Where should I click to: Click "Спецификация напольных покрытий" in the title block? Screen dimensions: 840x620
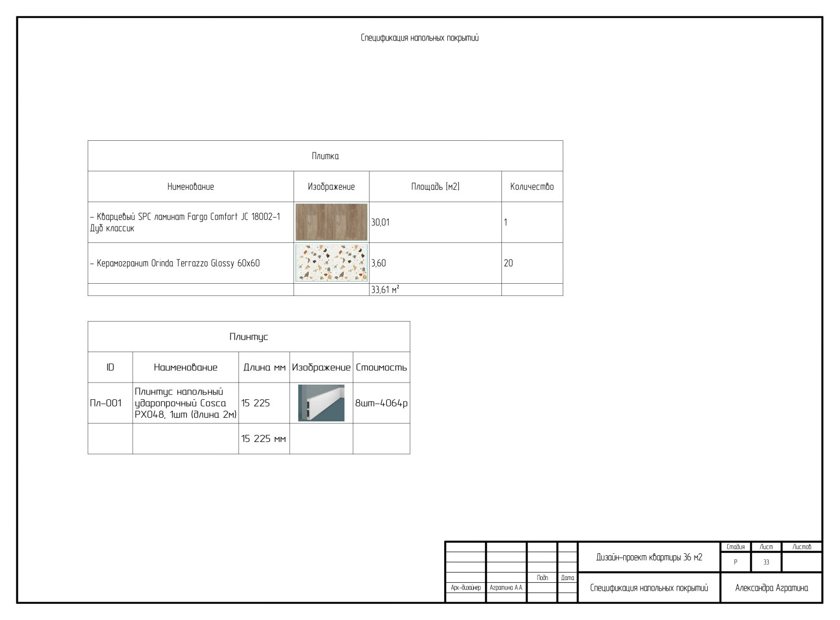(649, 588)
